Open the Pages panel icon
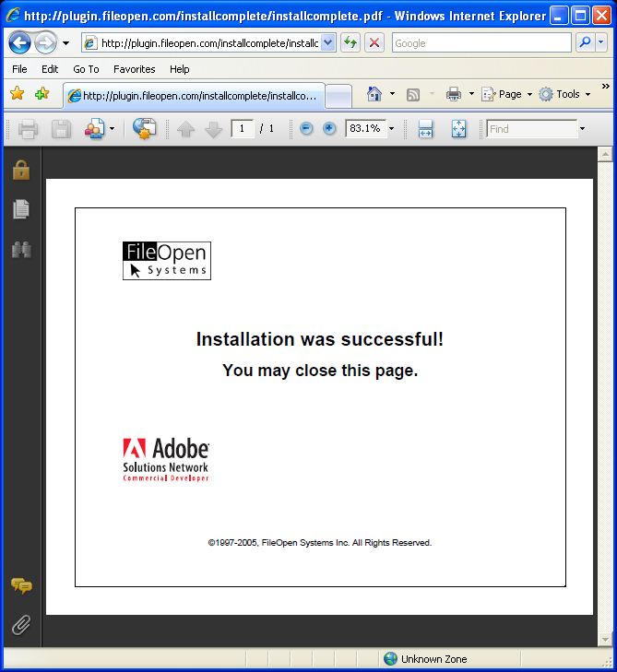This screenshot has width=617, height=672. point(21,209)
